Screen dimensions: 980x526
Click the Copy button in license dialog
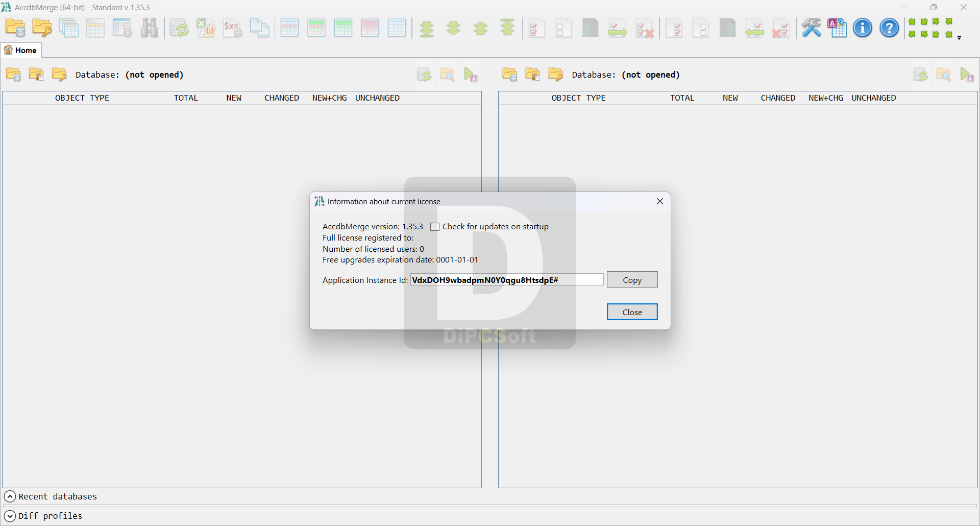tap(632, 280)
